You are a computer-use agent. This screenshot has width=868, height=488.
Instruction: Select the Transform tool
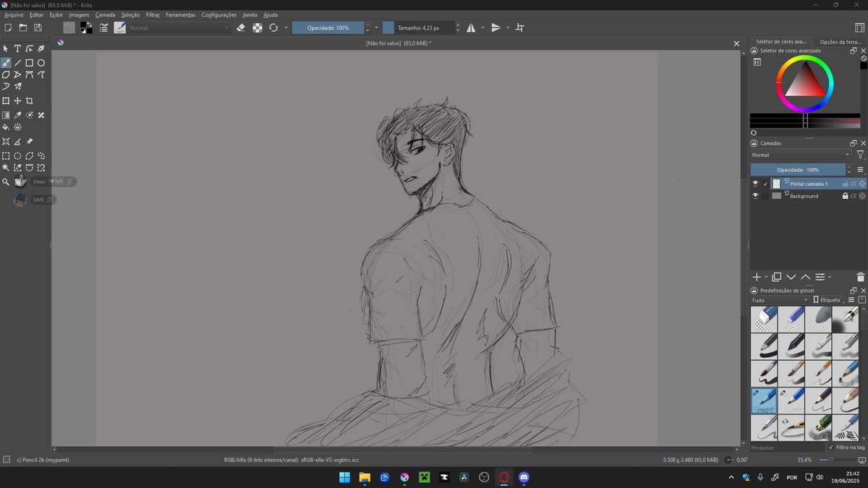(6, 100)
